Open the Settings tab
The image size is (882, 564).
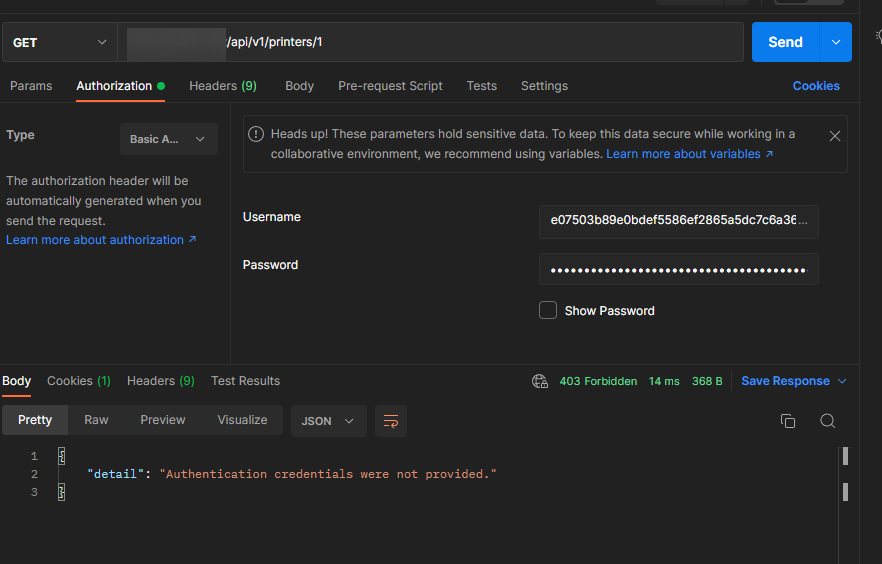(x=544, y=86)
